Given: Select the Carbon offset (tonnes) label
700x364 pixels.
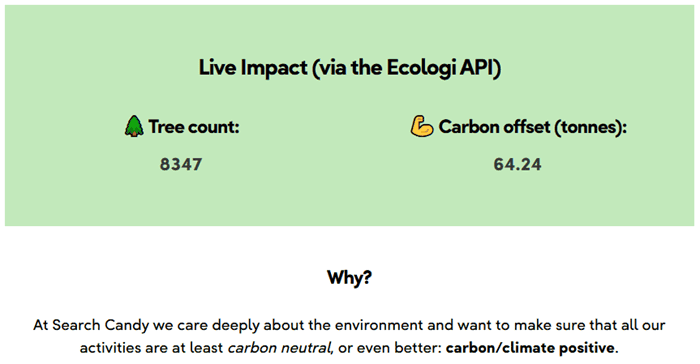Looking at the screenshot, I should [x=533, y=127].
